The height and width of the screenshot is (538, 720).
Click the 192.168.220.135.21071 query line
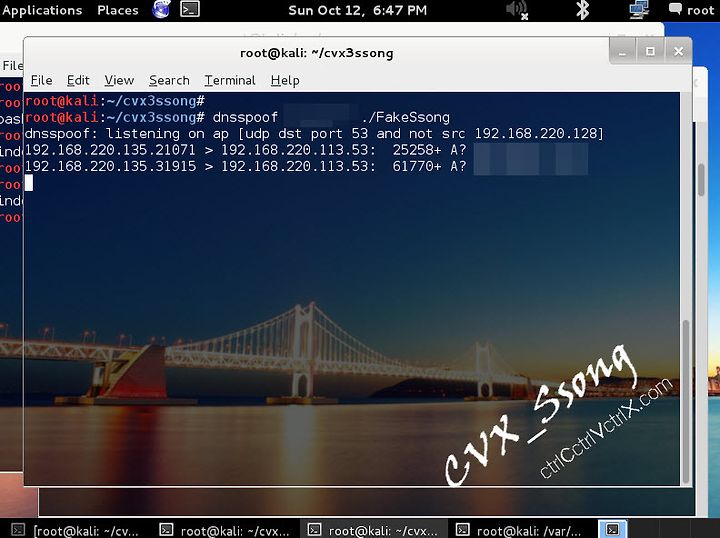[246, 150]
